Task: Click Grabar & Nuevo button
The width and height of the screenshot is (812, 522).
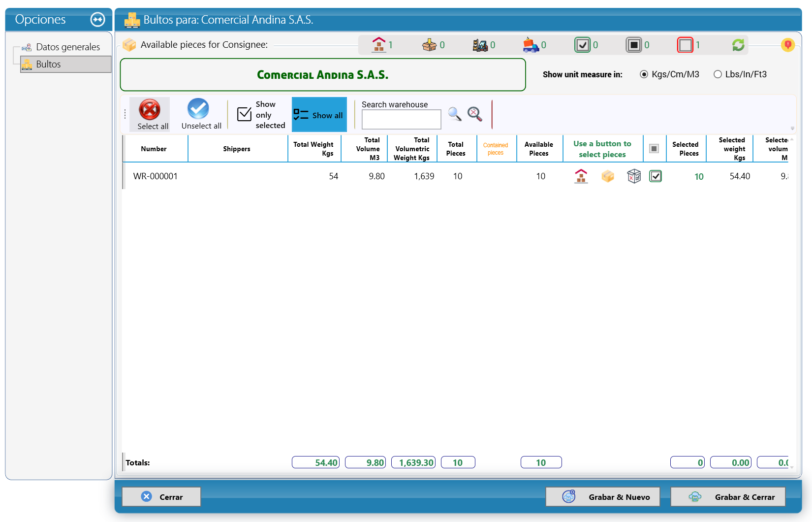Action: (x=602, y=497)
